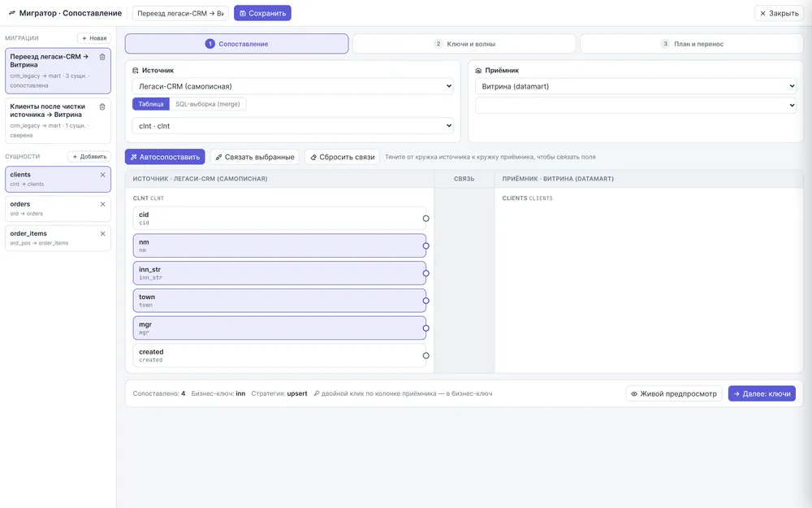Switch source mode to Таблица
The width and height of the screenshot is (812, 508).
tap(151, 104)
